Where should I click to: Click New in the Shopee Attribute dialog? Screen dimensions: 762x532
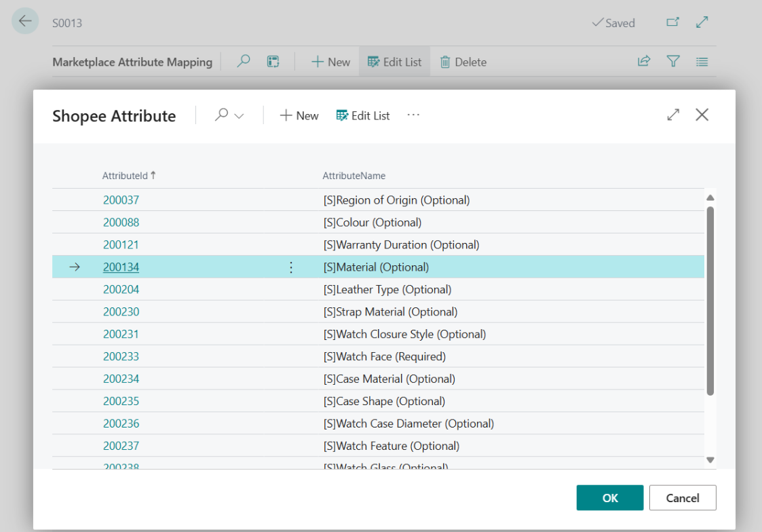click(299, 116)
